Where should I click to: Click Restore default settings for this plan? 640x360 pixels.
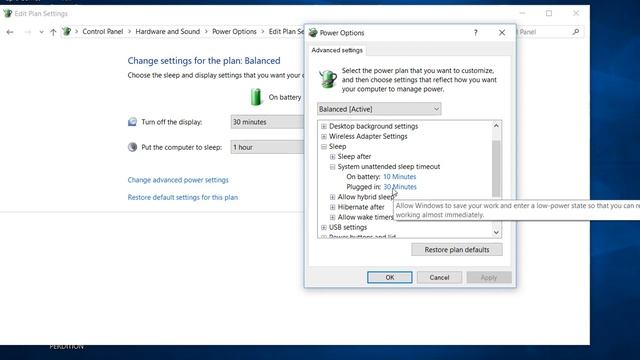click(182, 198)
